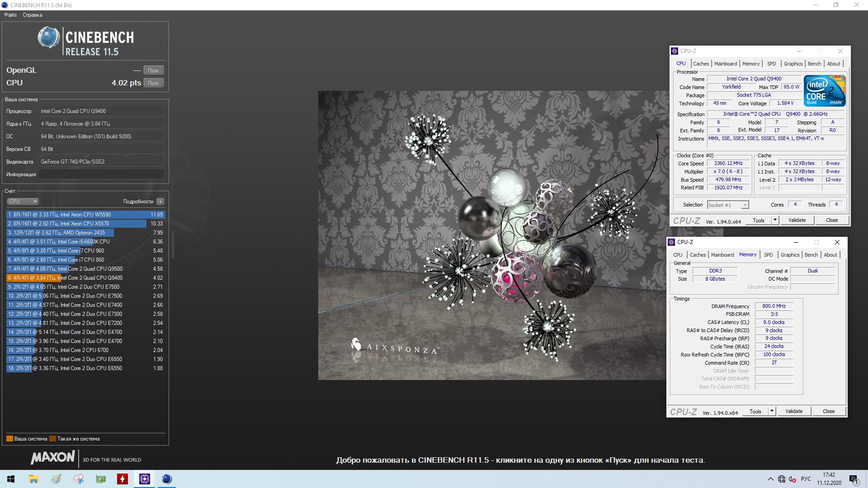Open Tools dropdown arrow in lower CPU-Z
Viewport: 868px width, 488px height.
click(x=772, y=412)
